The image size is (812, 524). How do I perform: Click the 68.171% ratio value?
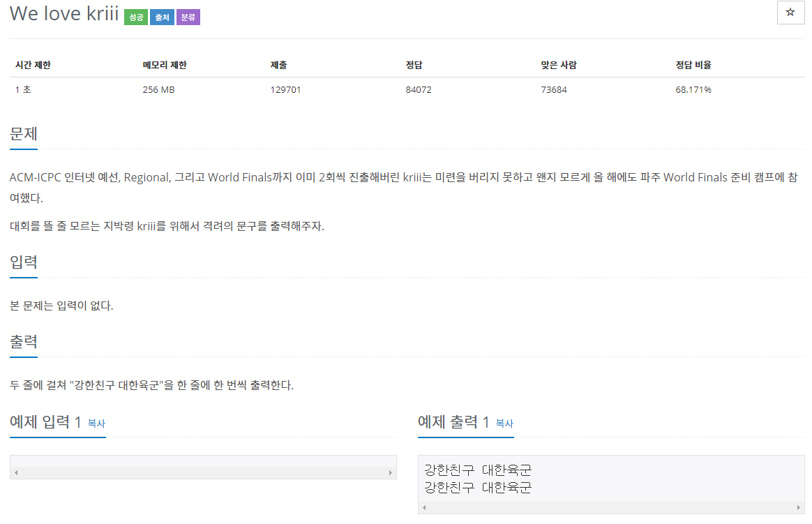(693, 89)
